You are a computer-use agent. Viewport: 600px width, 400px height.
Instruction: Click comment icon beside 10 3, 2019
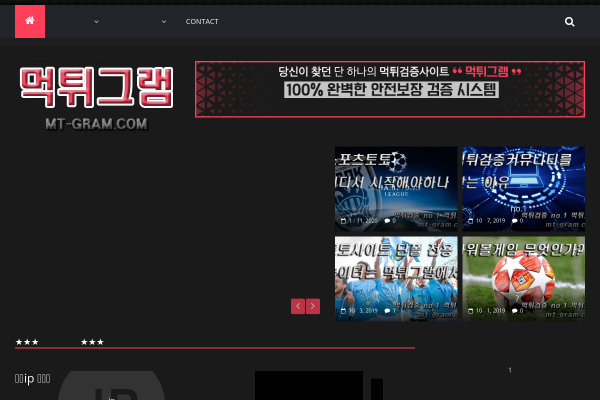(387, 311)
